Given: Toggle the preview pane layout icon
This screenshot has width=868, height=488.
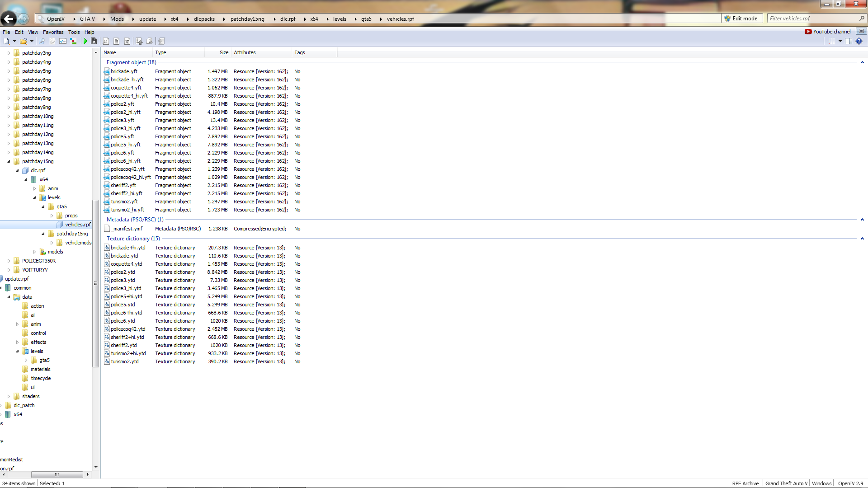Looking at the screenshot, I should click(x=849, y=41).
